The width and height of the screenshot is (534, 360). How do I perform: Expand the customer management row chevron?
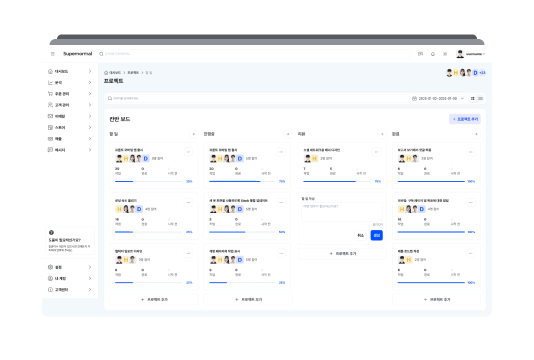90,105
